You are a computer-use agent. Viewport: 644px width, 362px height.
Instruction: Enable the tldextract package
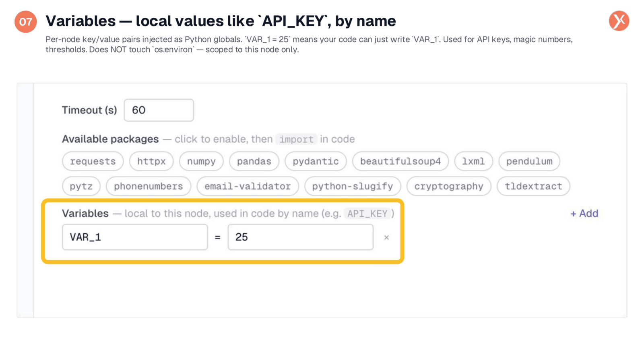(533, 186)
